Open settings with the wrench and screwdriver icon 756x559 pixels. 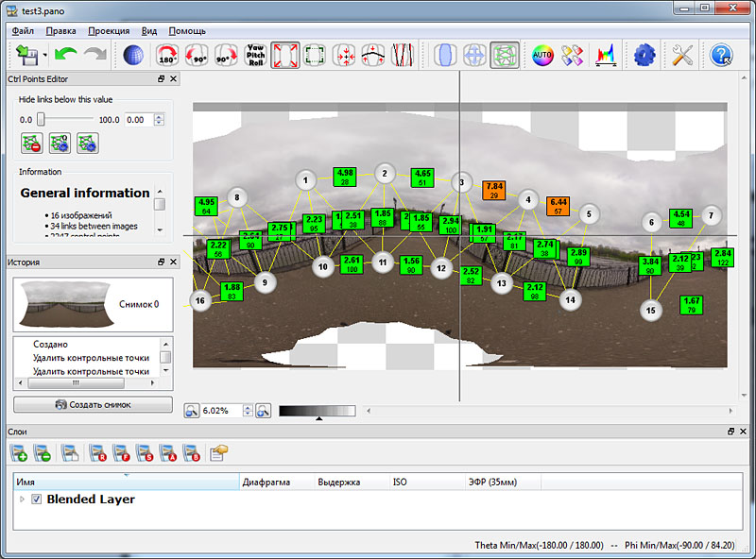682,55
